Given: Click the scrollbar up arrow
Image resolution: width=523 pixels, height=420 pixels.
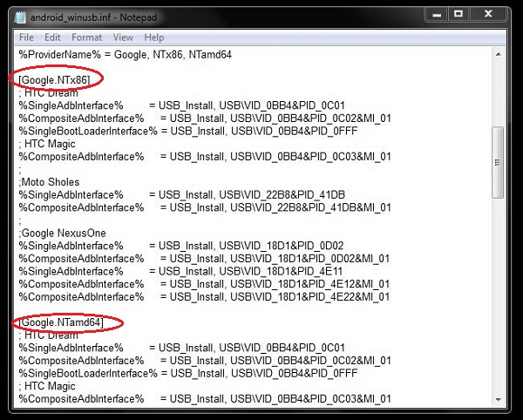Looking at the screenshot, I should tap(498, 54).
